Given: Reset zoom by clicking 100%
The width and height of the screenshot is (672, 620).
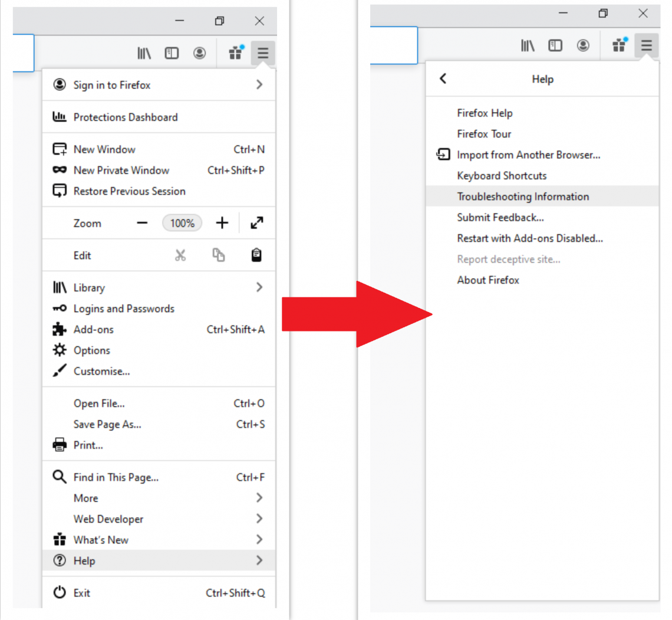Looking at the screenshot, I should [182, 223].
